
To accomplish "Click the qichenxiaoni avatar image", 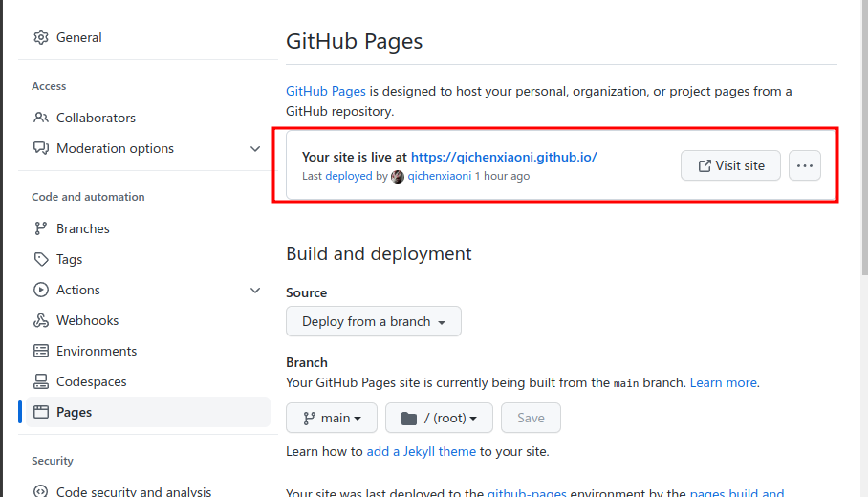I will pyautogui.click(x=398, y=177).
